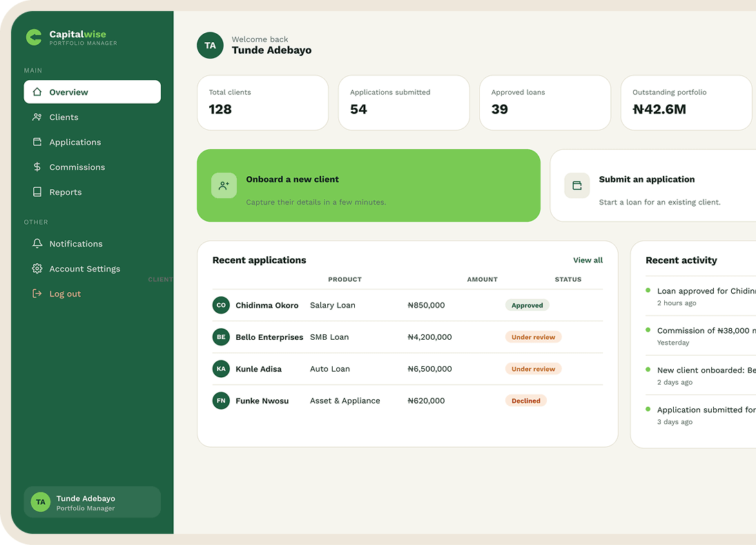Open the New client onboarded activity entry

point(701,375)
